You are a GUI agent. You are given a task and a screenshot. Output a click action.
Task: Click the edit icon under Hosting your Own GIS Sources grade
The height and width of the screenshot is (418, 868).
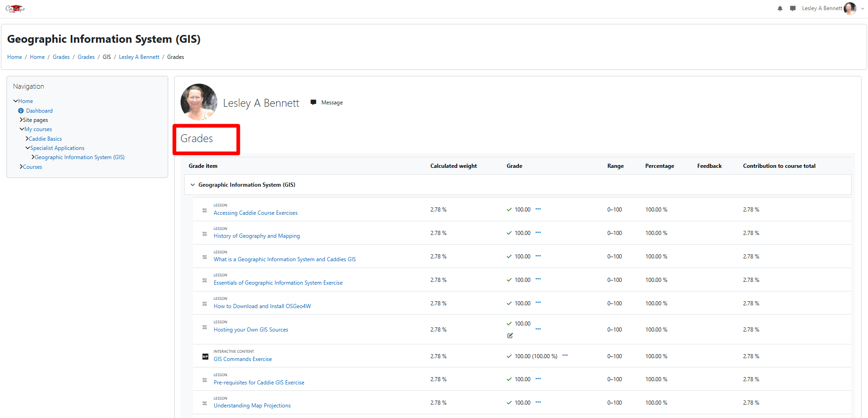[510, 336]
